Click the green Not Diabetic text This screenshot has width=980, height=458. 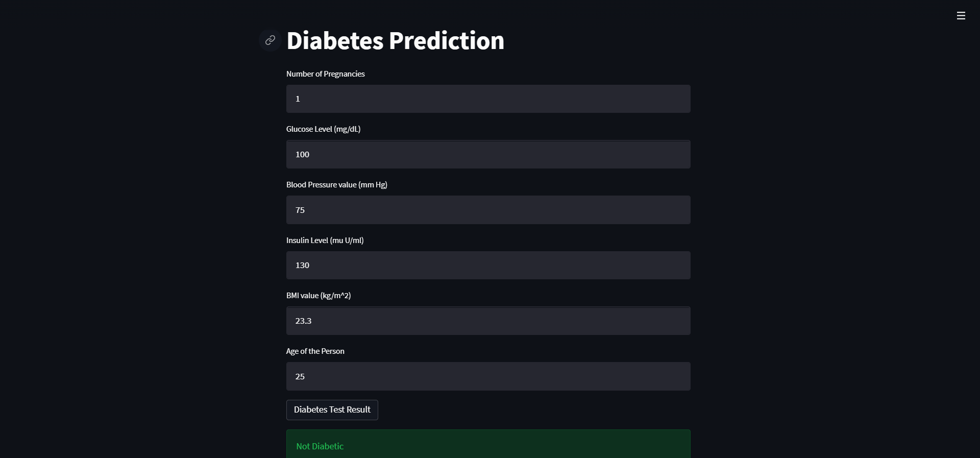pos(320,446)
